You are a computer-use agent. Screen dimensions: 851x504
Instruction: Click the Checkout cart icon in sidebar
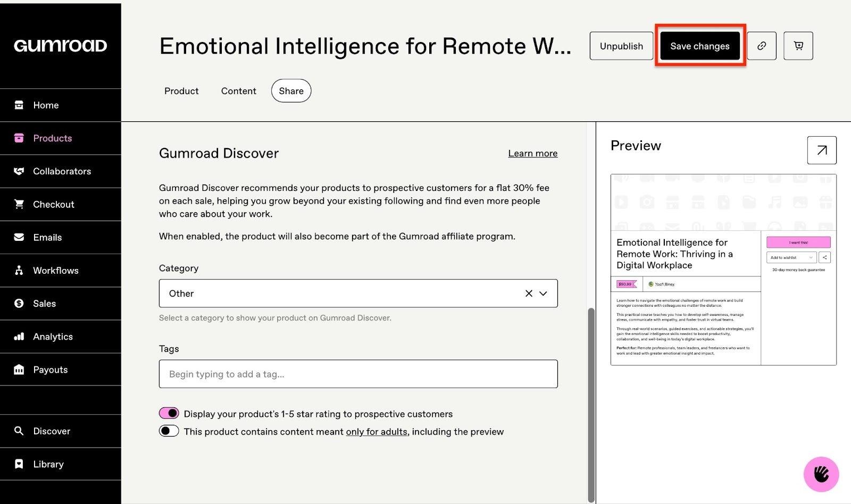[x=19, y=204]
